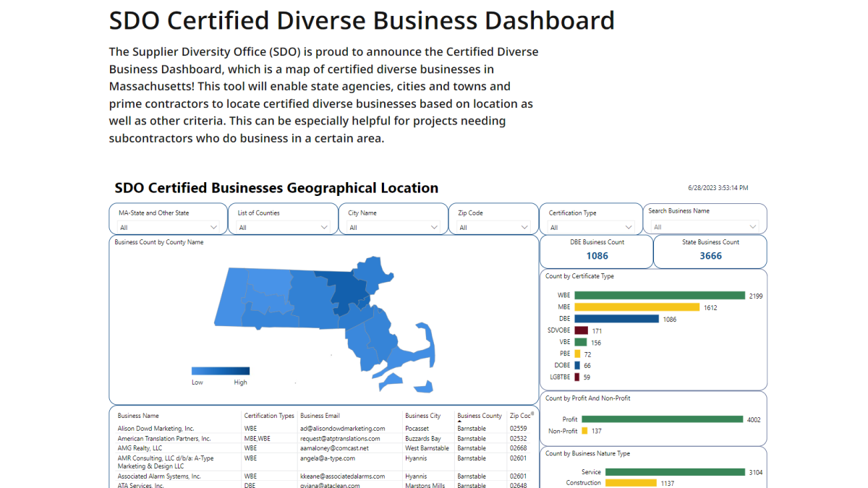Sort table by Certification Types column header
The height and width of the screenshot is (488, 868).
pos(269,416)
